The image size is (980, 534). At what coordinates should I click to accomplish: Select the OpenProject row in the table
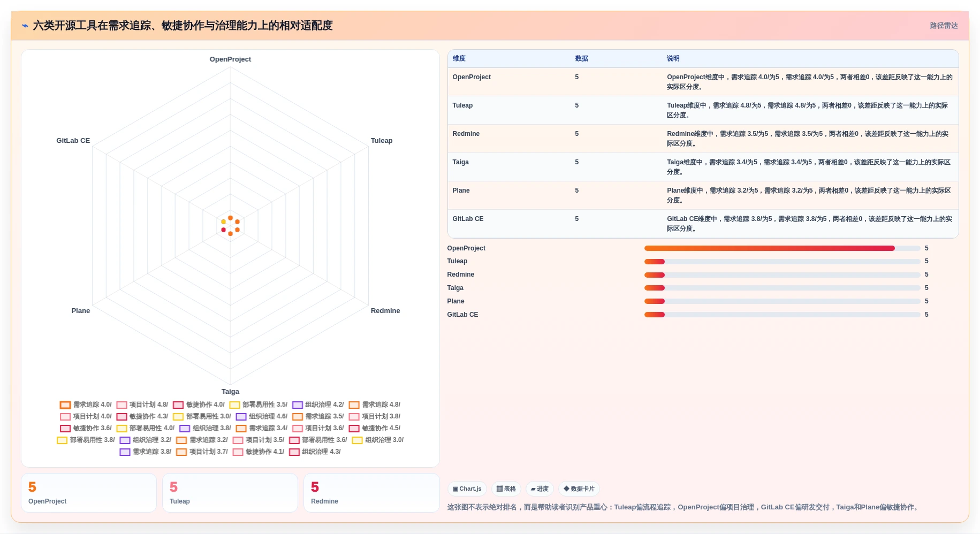[x=703, y=82]
